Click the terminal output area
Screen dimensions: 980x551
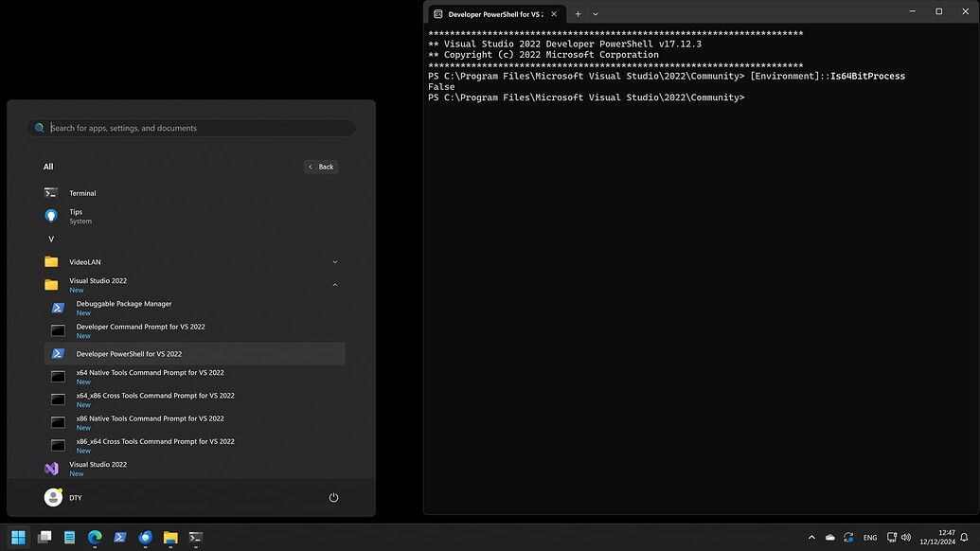(x=702, y=269)
